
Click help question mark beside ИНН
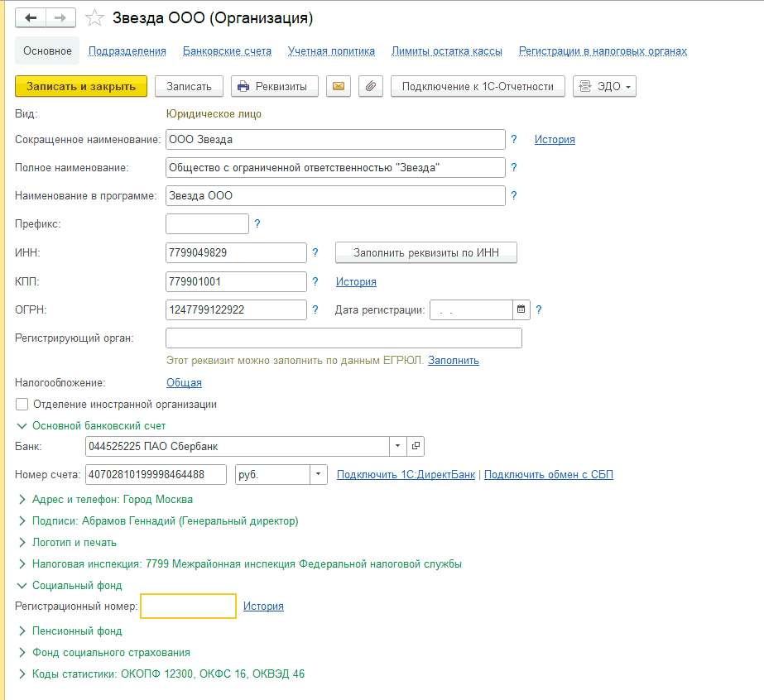click(315, 252)
